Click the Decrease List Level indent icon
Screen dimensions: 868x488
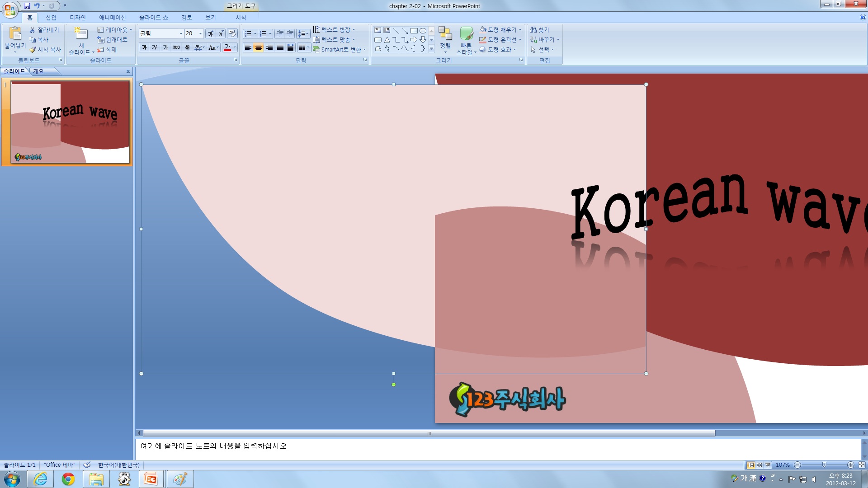click(x=280, y=34)
